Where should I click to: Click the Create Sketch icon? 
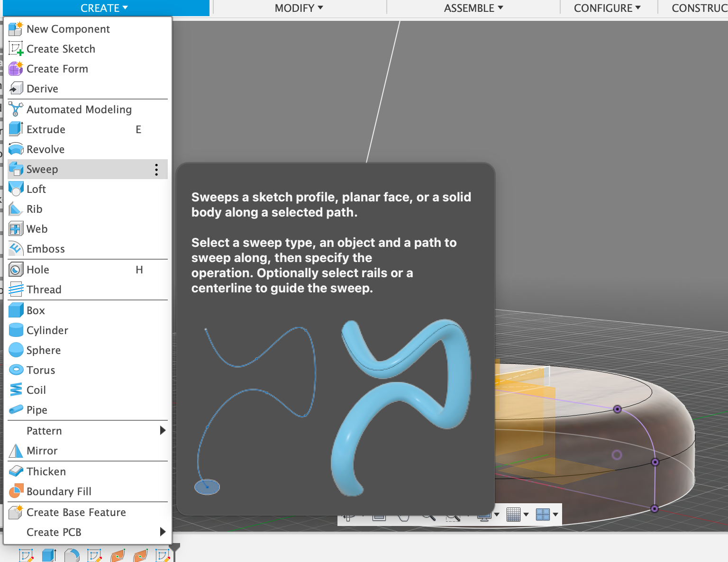pyautogui.click(x=16, y=49)
